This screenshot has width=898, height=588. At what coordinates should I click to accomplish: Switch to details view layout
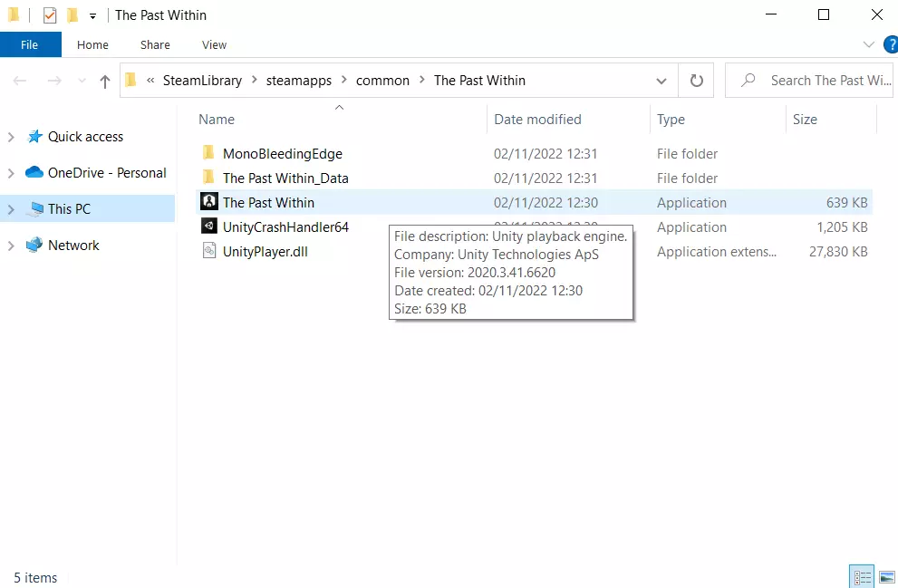tap(861, 576)
